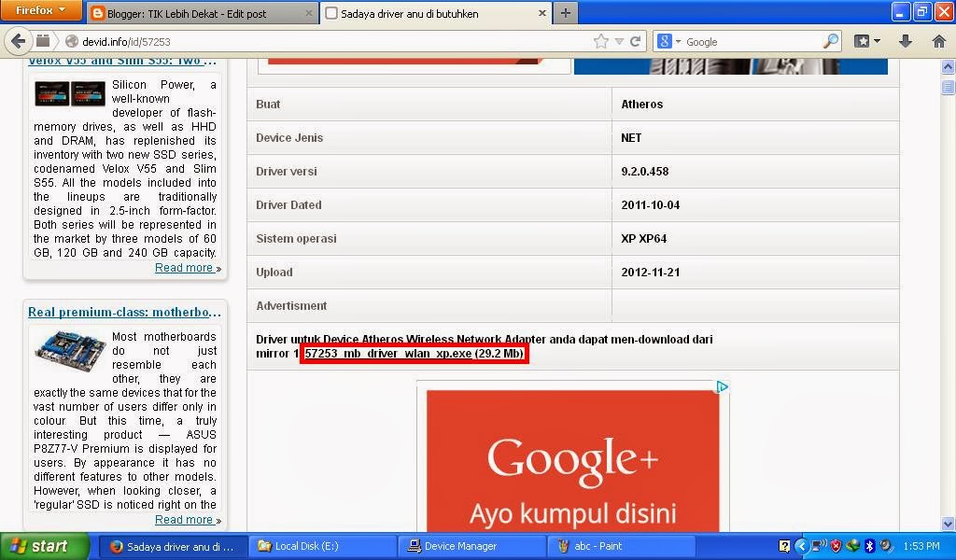Reload the devid.info page

635,41
